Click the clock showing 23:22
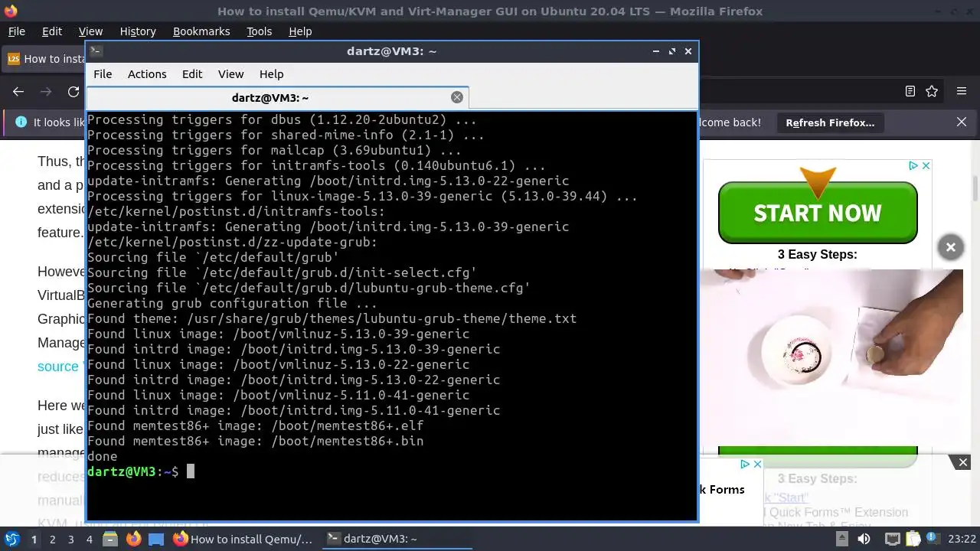The height and width of the screenshot is (551, 980). click(x=962, y=539)
